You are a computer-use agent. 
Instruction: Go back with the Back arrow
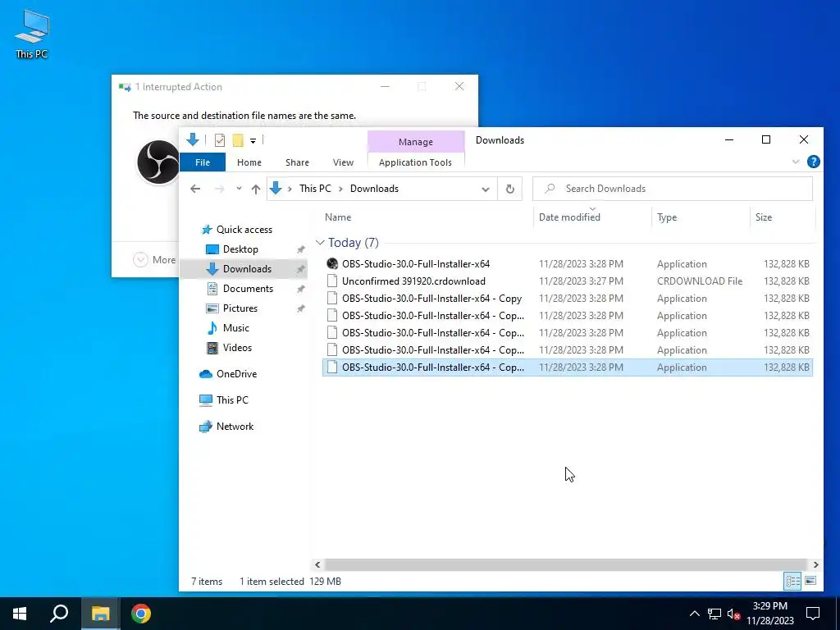[195, 189]
